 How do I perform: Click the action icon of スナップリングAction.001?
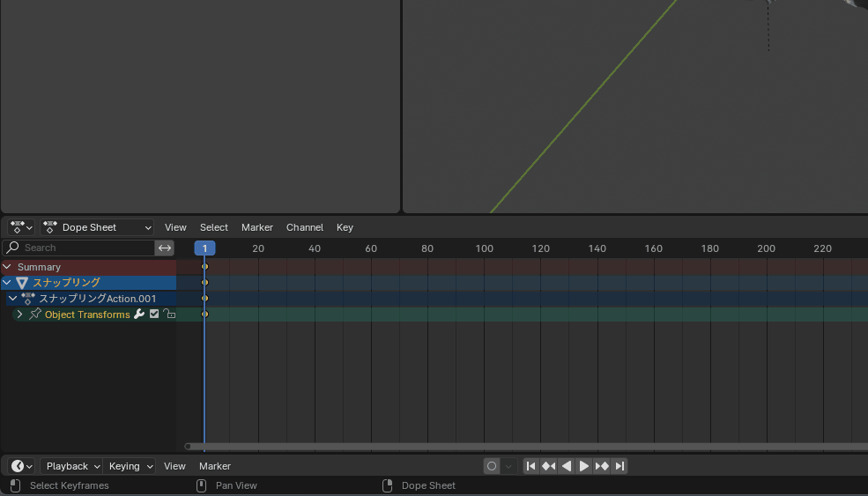pos(27,299)
